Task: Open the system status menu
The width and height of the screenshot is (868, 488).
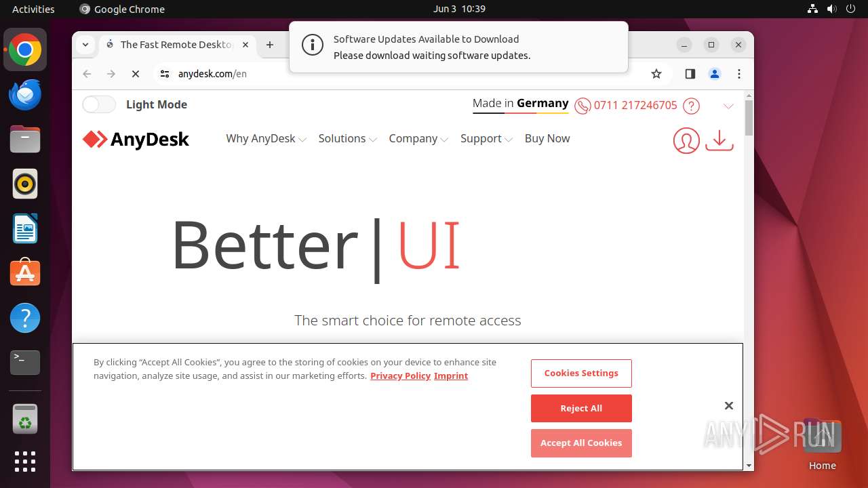Action: pos(831,9)
